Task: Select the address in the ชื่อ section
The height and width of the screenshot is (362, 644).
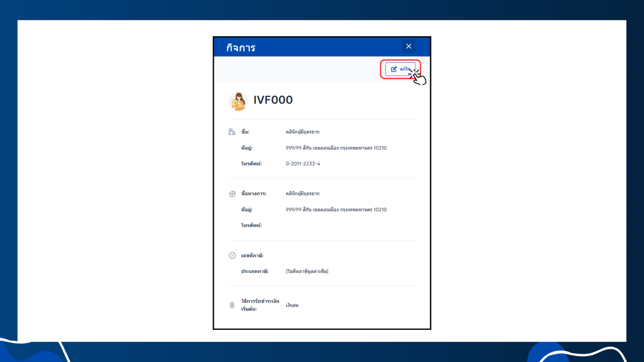Action: [336, 148]
